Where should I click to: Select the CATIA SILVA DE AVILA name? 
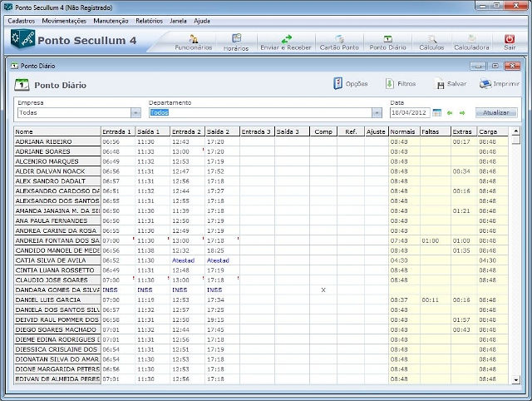click(57, 260)
